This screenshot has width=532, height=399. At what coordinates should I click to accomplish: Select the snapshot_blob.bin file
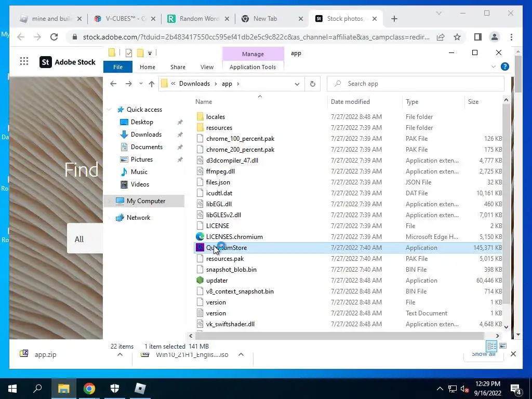pos(231,270)
